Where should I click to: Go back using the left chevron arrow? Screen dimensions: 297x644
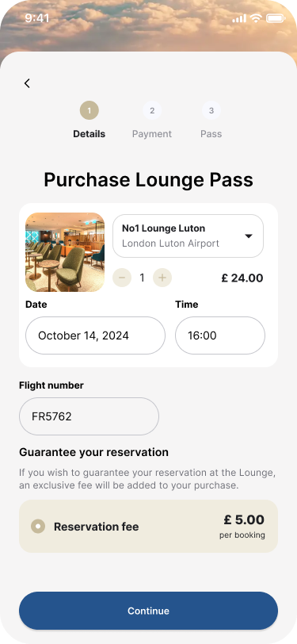tap(27, 83)
